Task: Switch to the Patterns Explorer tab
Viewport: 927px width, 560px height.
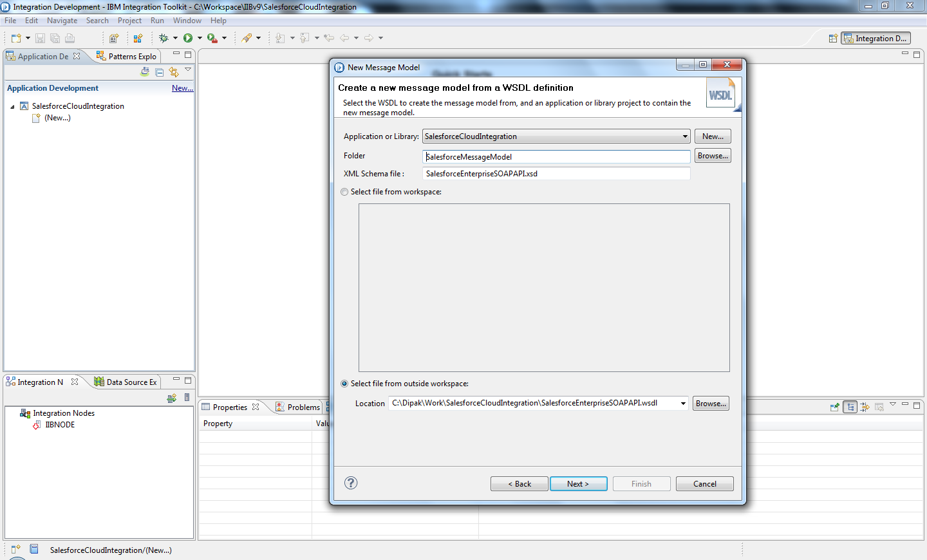Action: click(x=126, y=57)
